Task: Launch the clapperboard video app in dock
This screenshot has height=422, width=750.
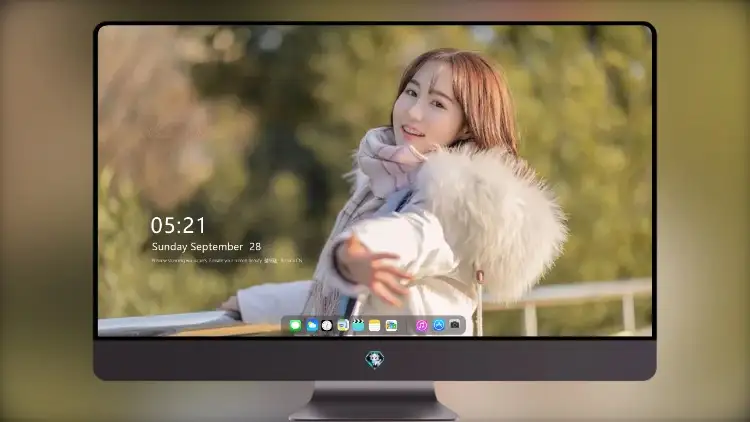Action: point(358,326)
